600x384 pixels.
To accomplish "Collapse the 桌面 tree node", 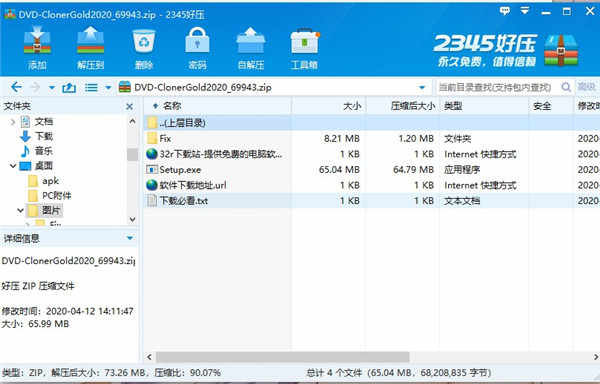I will [13, 166].
